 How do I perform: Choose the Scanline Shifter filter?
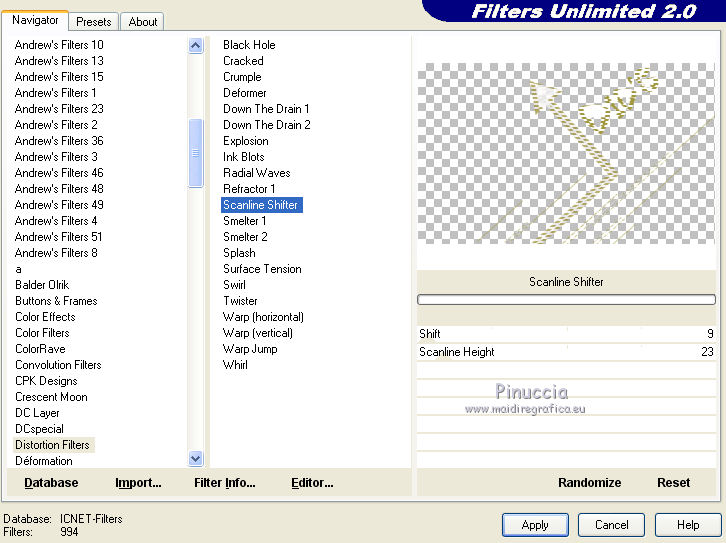pyautogui.click(x=262, y=205)
